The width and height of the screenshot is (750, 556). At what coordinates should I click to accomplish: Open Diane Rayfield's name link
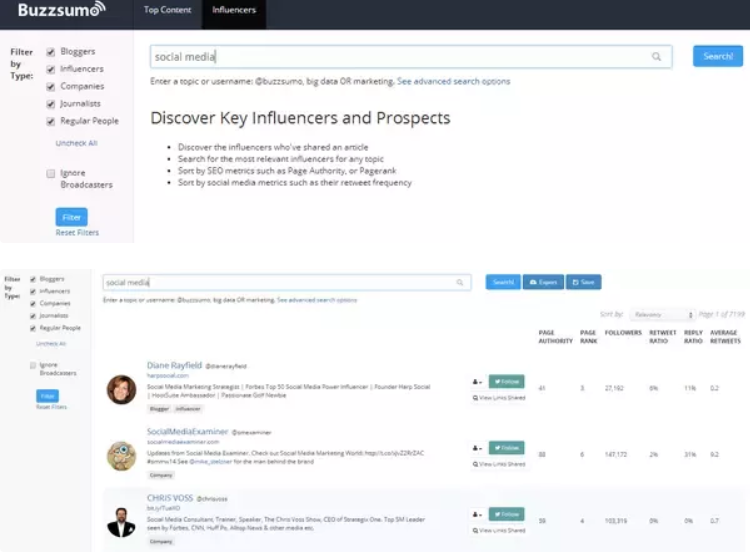pos(174,365)
